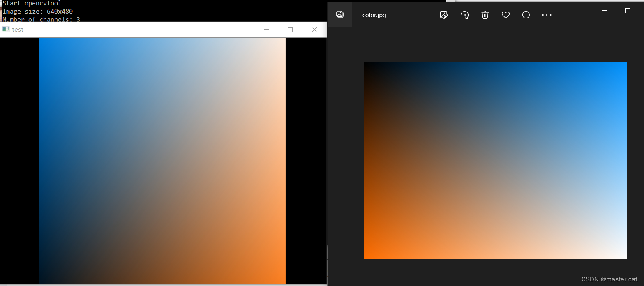Maximize the Photos window

coord(628,11)
